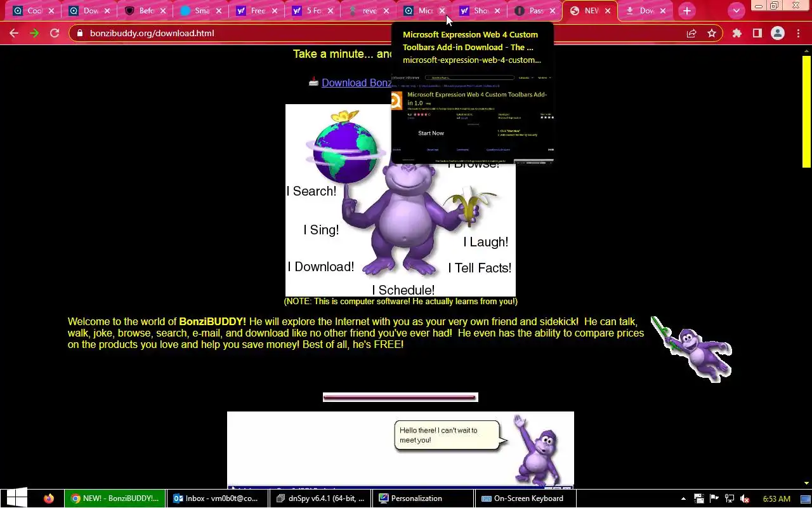Screen dimensions: 812x508
Task: Click the 6:53 AM clock
Action: click(776, 499)
